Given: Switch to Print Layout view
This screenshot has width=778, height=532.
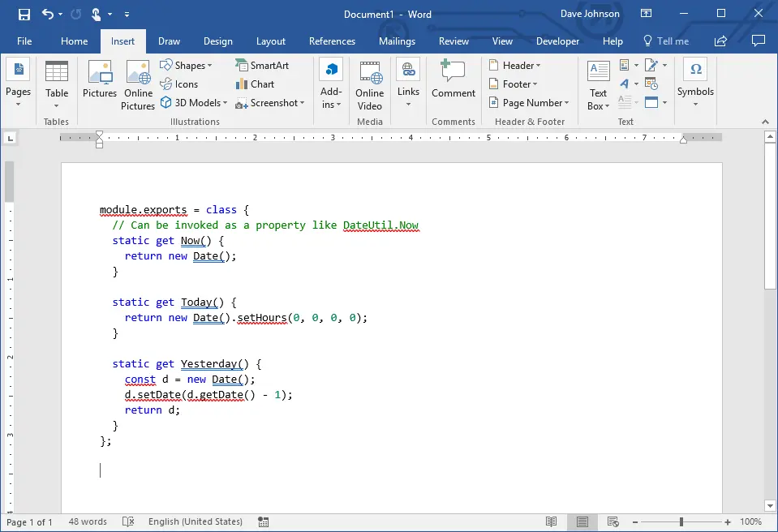Looking at the screenshot, I should [582, 521].
